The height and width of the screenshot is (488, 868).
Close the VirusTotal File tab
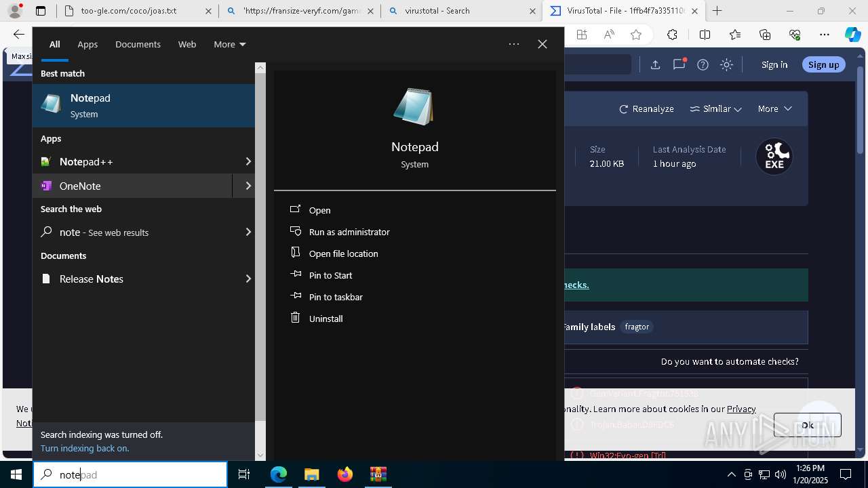pos(694,11)
